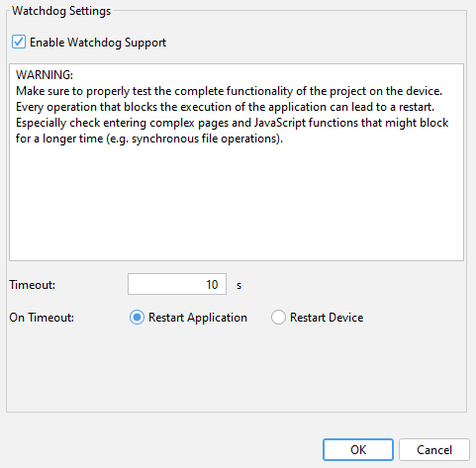Click the Watchdog Settings group title
This screenshot has height=468, width=476.
pos(61,11)
